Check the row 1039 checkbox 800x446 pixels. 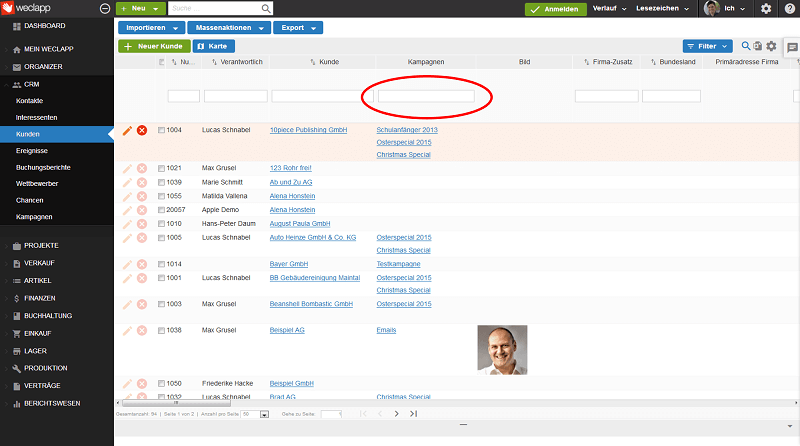[x=161, y=182]
